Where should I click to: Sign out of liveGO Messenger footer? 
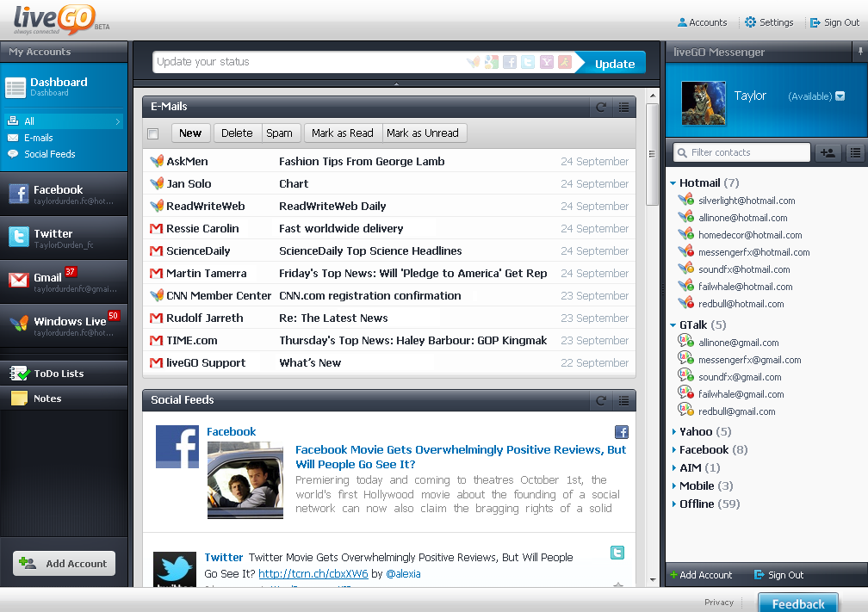(778, 575)
